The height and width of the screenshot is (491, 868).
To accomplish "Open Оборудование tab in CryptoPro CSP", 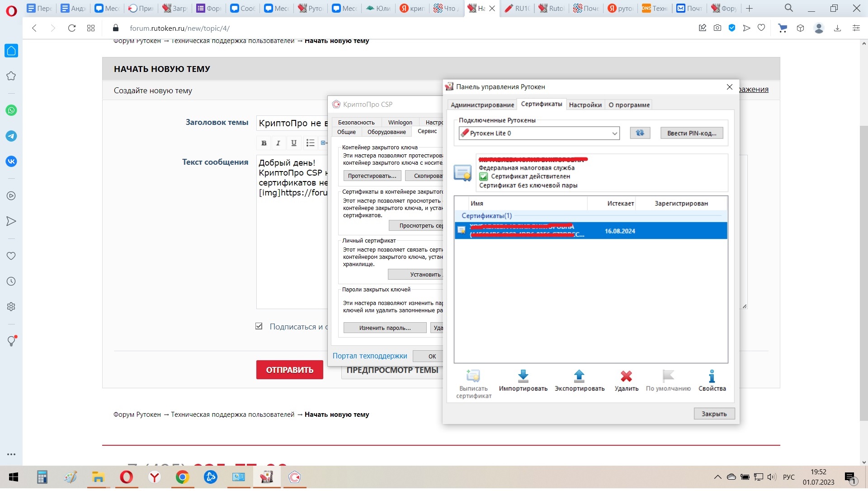I will pos(387,132).
